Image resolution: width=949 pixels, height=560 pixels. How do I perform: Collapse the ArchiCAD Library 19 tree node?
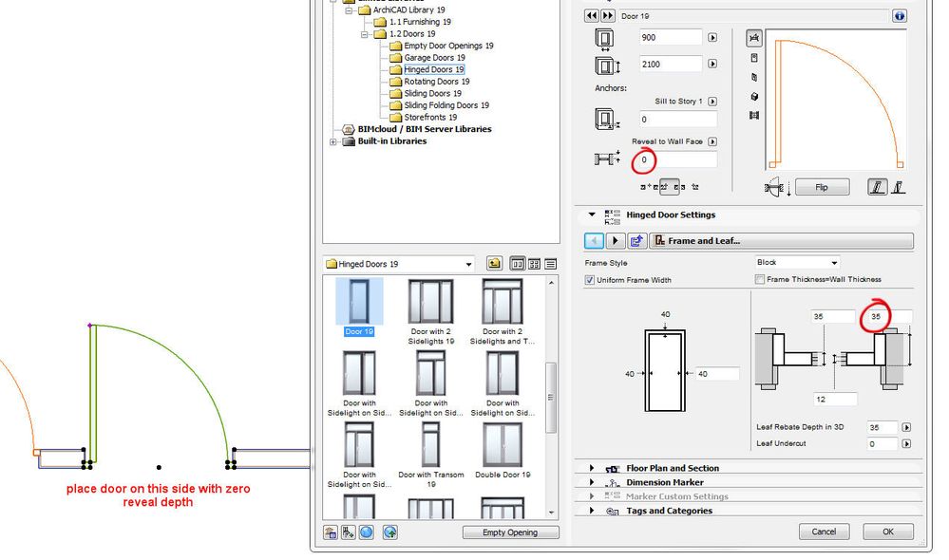coord(349,10)
